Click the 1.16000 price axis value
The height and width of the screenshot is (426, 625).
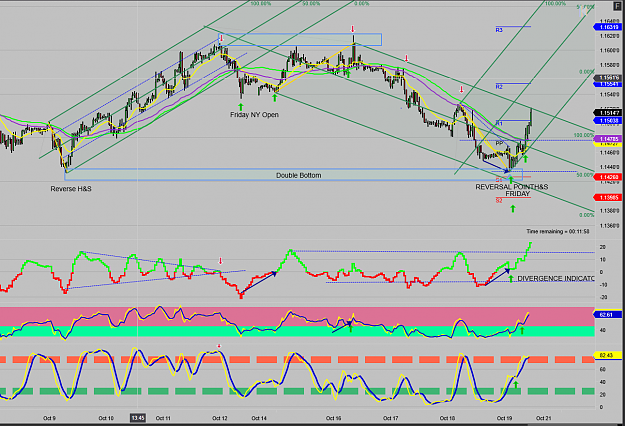[x=609, y=51]
